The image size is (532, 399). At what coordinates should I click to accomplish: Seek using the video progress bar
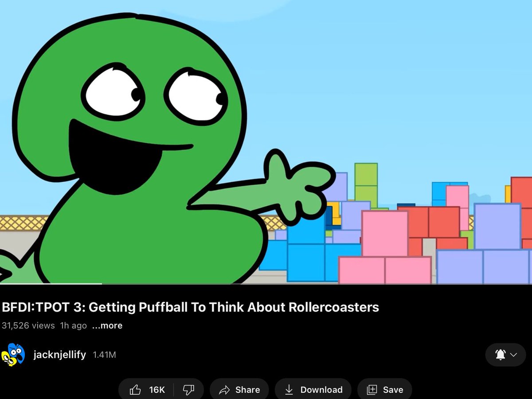point(266,283)
